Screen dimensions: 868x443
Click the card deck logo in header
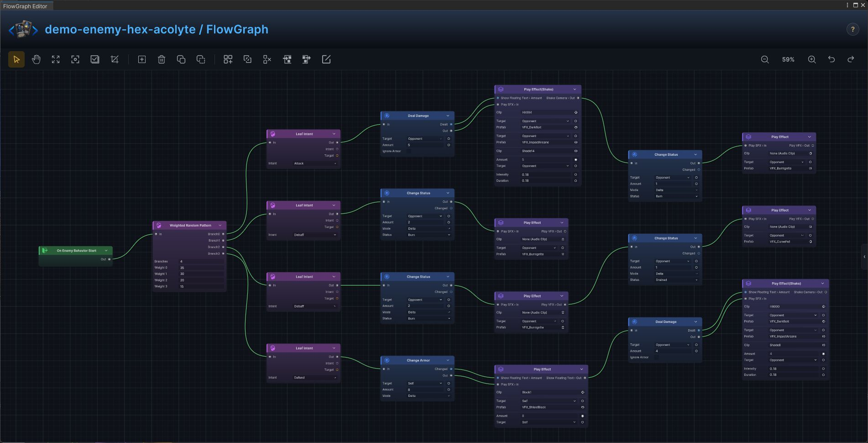[24, 29]
